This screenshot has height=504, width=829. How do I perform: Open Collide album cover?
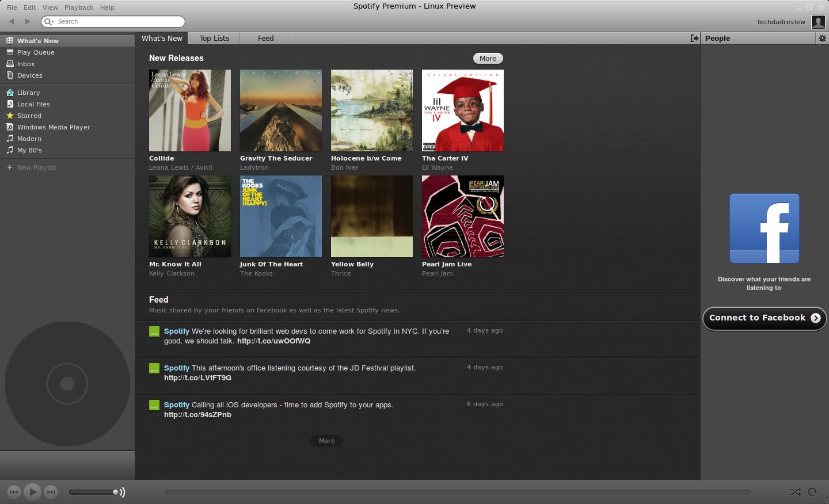pos(190,110)
